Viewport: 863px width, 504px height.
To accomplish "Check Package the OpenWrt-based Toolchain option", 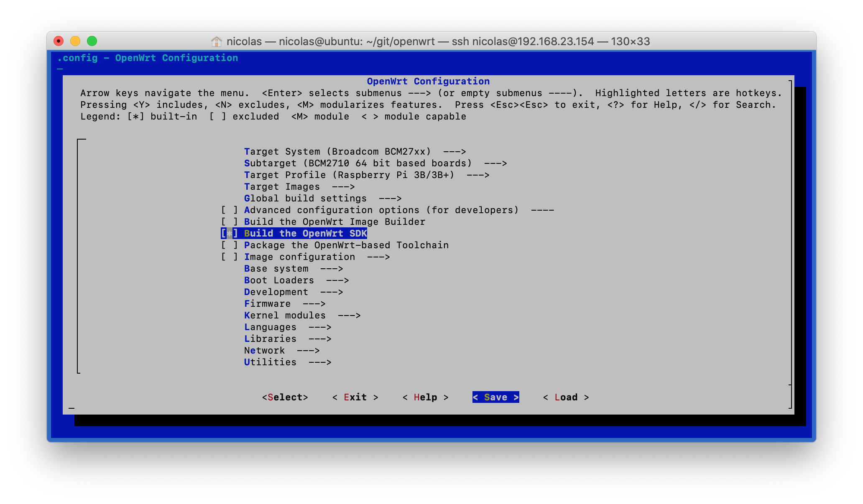I will tap(229, 245).
